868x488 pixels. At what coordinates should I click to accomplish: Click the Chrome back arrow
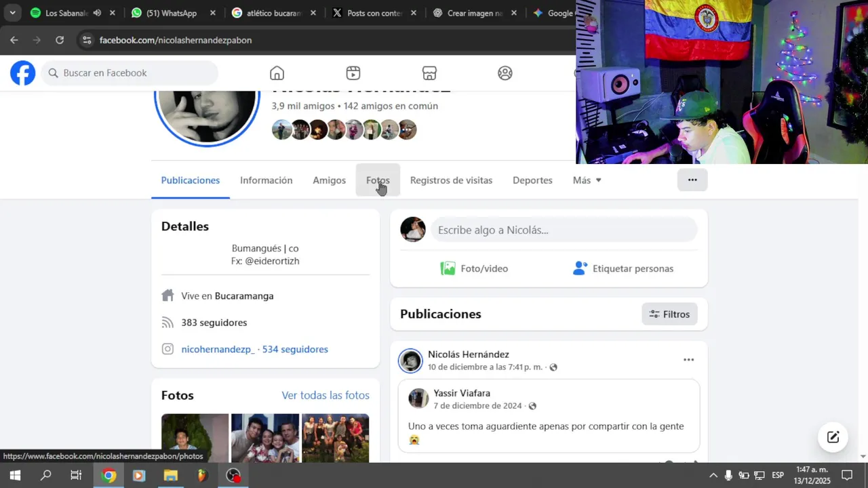point(14,40)
